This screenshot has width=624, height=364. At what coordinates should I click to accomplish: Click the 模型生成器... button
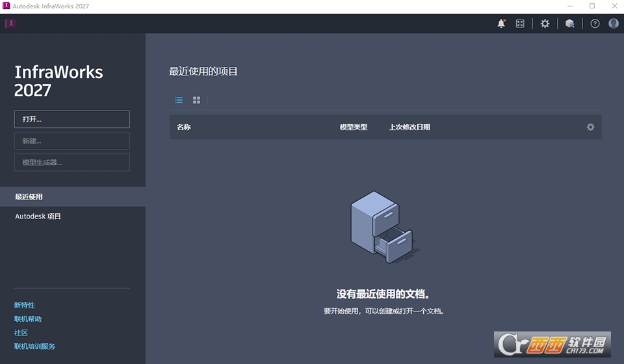72,162
